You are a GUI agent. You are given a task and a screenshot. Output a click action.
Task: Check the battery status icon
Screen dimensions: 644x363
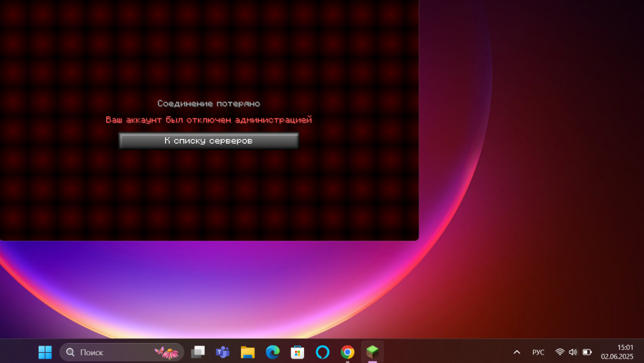pos(587,352)
